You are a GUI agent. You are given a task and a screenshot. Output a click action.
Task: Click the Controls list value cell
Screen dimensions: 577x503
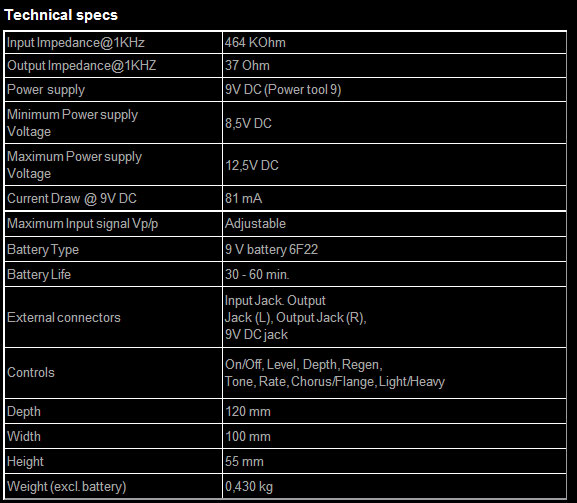point(394,373)
